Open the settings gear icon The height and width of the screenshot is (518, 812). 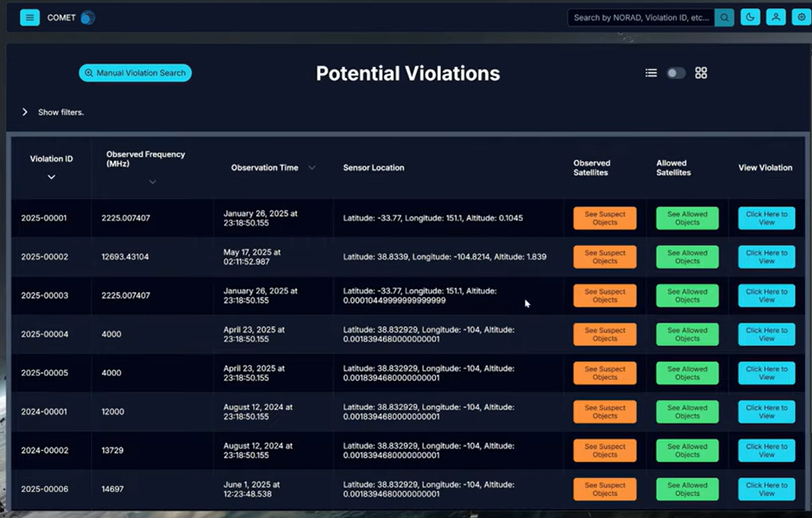pyautogui.click(x=801, y=17)
